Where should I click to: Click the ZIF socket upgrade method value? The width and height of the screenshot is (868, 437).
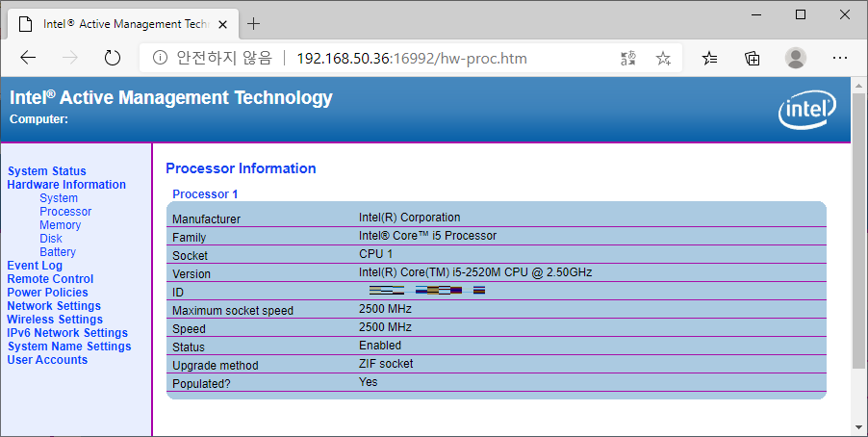coord(386,363)
